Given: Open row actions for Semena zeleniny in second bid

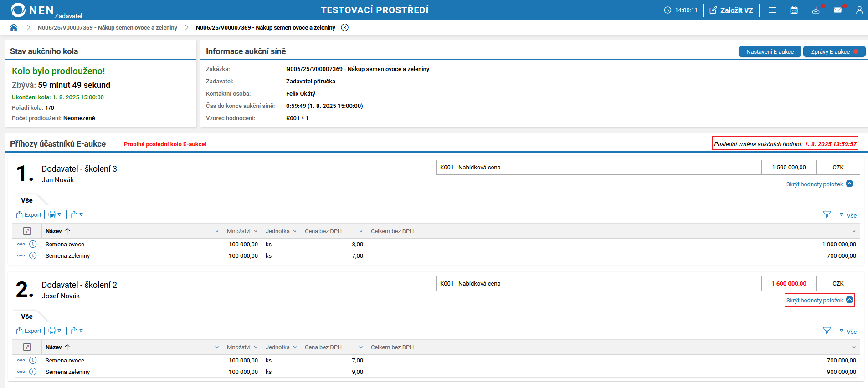Looking at the screenshot, I should (x=21, y=372).
